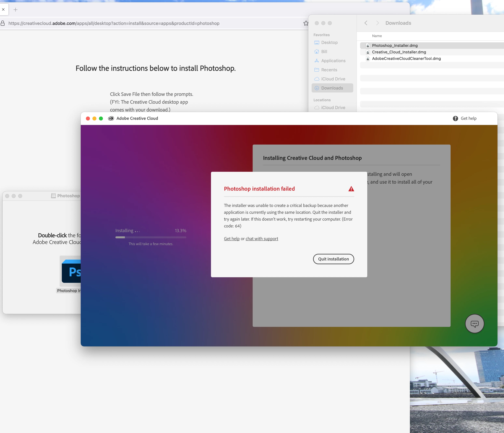504x433 pixels.
Task: Click Quit installation button
Action: (x=333, y=259)
